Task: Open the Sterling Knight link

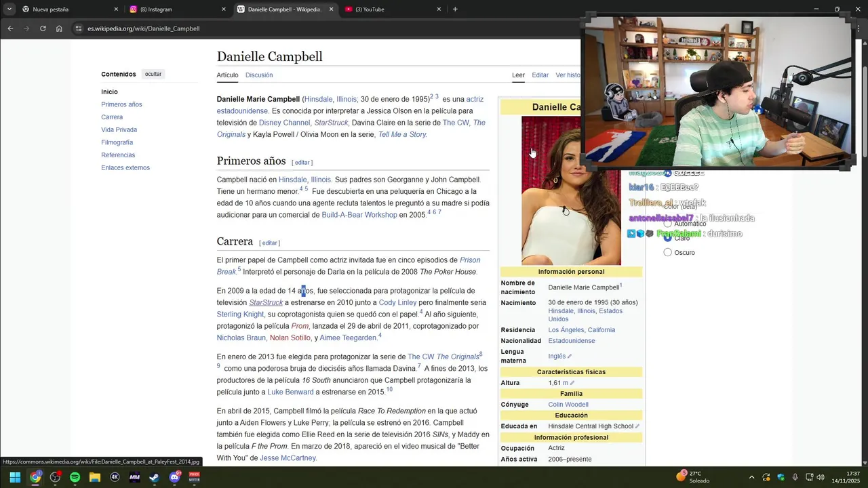Action: [240, 314]
